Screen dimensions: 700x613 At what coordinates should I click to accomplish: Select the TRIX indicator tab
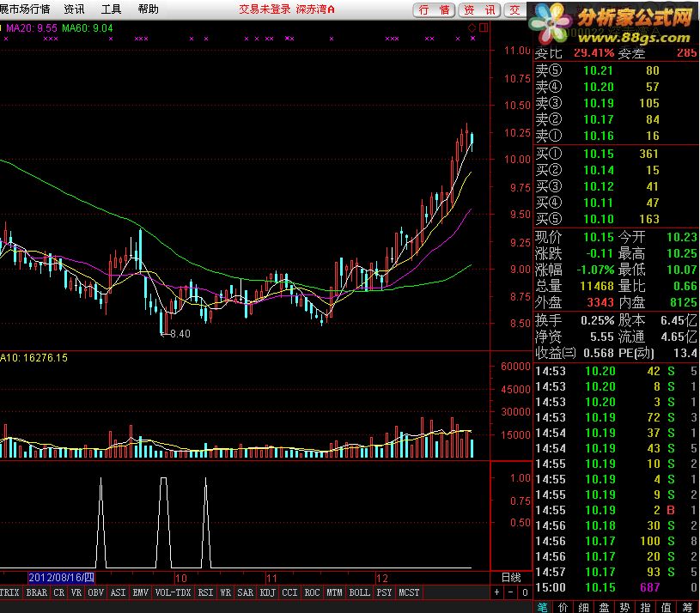point(9,592)
